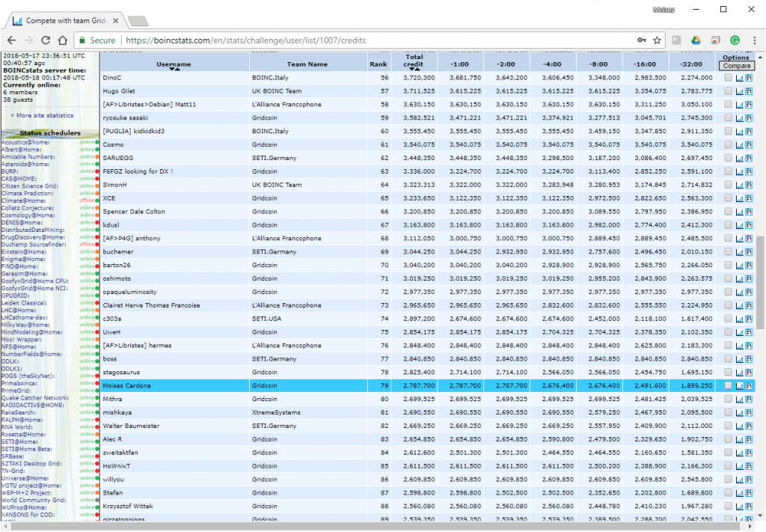
Task: Go to the browser home page
Action: coord(63,40)
